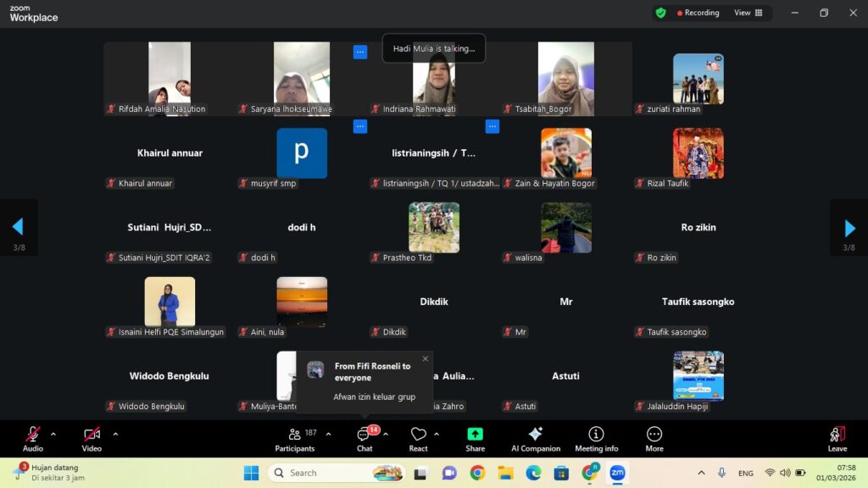The width and height of the screenshot is (868, 488).
Task: Open the second Chrome profile taskbar icon
Action: pos(590,473)
